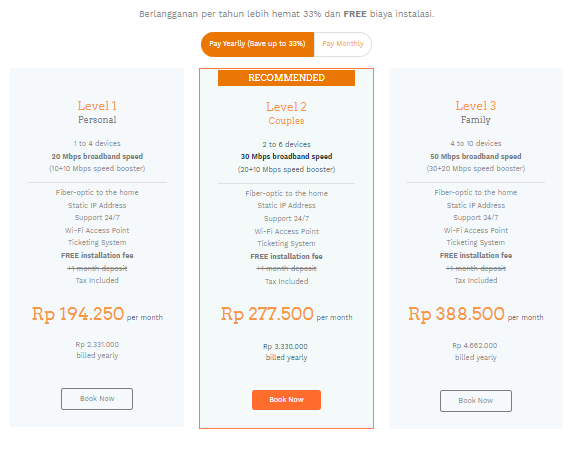Click the Personal plan subtitle
The width and height of the screenshot is (572, 458).
point(97,120)
